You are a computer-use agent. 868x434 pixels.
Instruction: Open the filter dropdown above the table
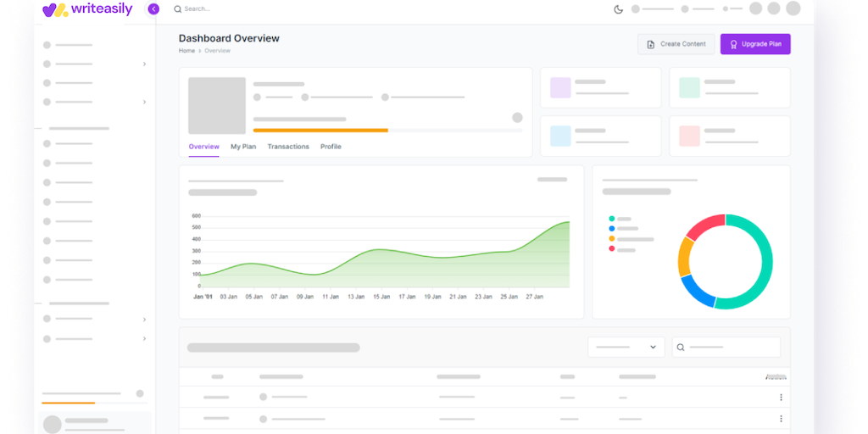pos(626,347)
